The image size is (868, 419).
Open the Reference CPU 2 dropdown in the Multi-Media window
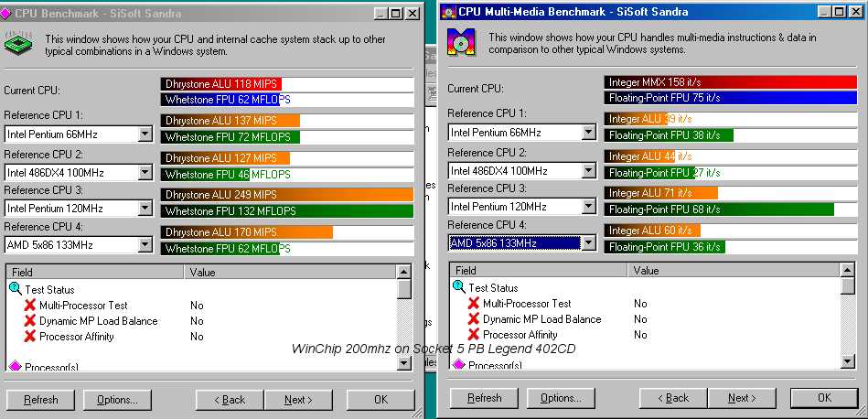click(x=588, y=169)
